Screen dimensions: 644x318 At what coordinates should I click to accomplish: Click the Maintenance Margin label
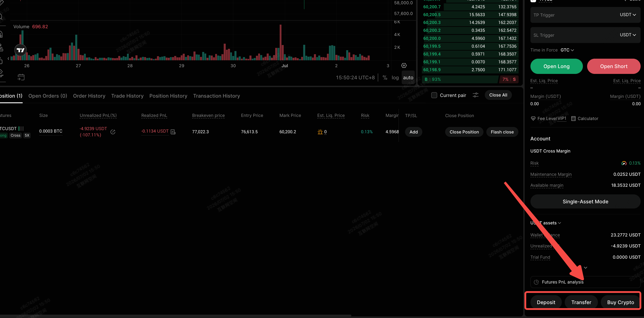(x=551, y=174)
